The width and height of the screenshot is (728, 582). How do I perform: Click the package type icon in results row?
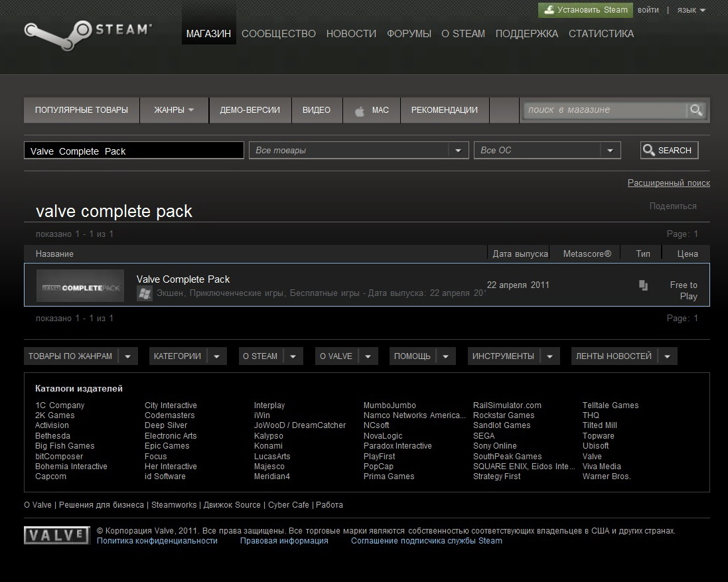click(643, 285)
